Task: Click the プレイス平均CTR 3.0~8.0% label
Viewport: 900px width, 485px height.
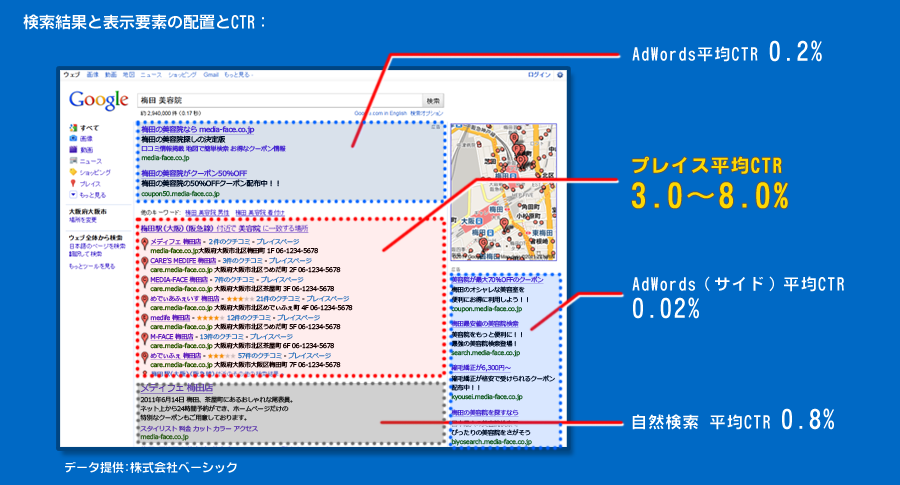Action: point(711,183)
